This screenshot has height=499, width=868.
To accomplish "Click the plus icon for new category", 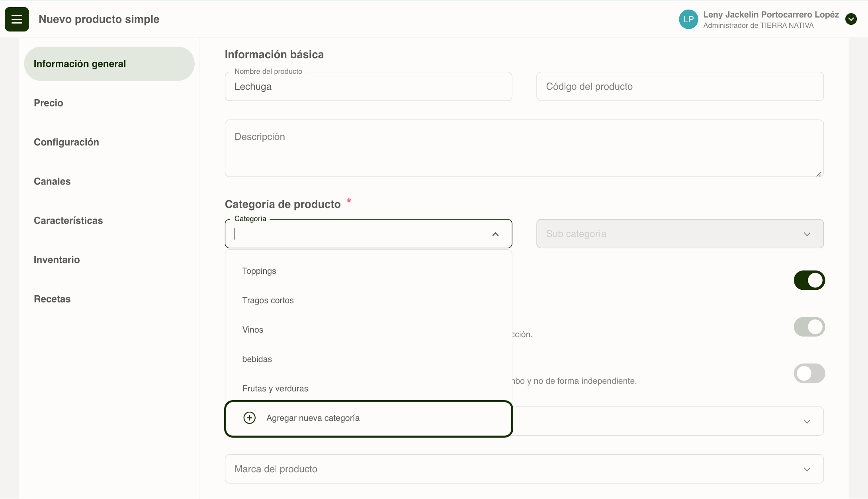I will (249, 418).
